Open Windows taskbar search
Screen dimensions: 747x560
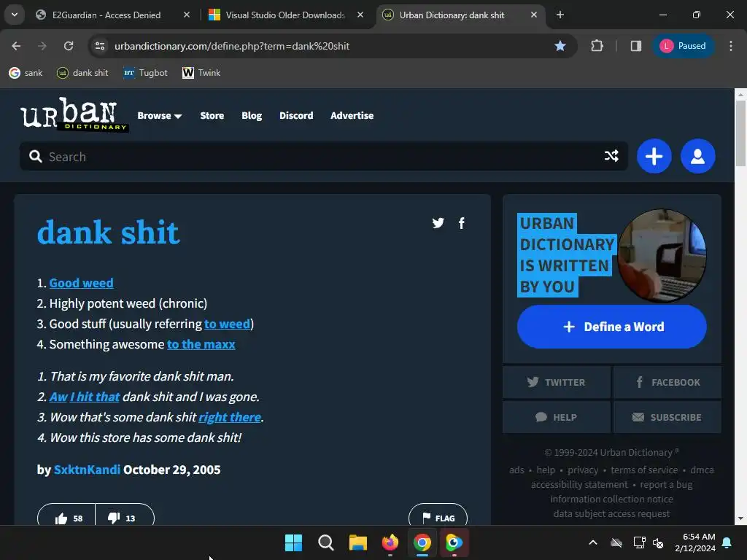click(x=326, y=542)
